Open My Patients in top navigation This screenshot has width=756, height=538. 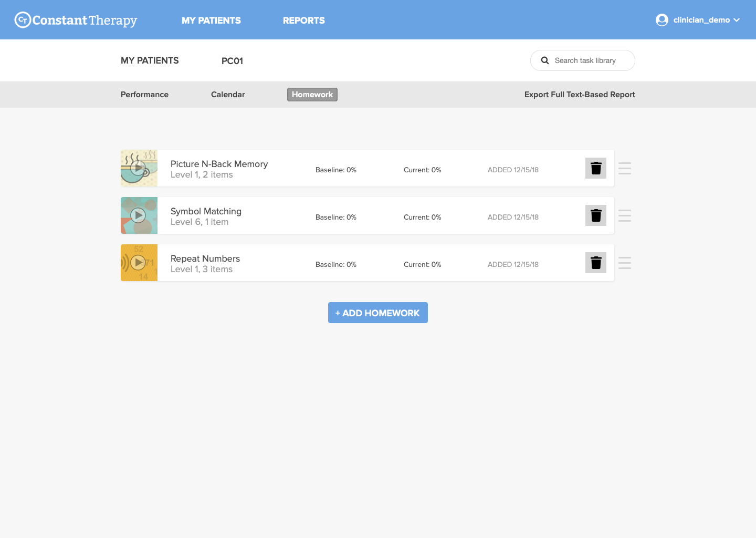pos(211,20)
